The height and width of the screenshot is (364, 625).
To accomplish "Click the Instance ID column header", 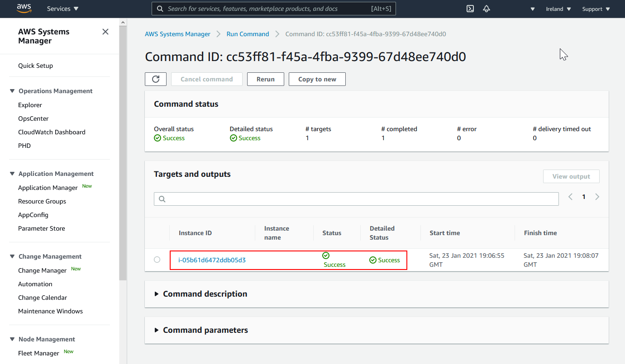I will pyautogui.click(x=195, y=233).
